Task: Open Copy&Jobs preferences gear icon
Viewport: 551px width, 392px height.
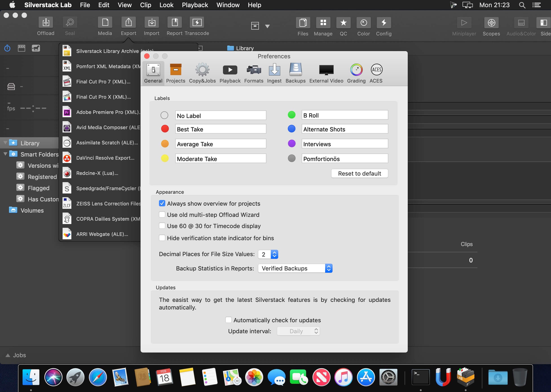Action: [202, 70]
